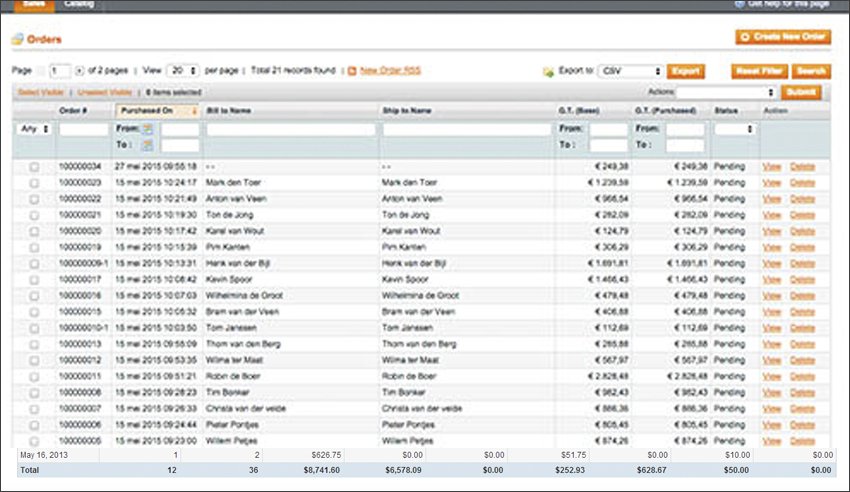Open the Purchased On From calendar icon
The height and width of the screenshot is (492, 850).
147,129
